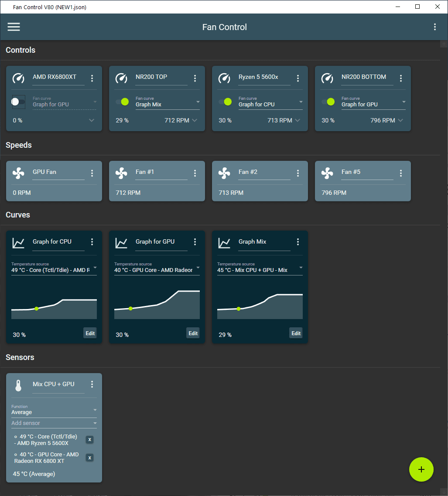Open Graph for CPU temperature source dropdown
Image resolution: width=448 pixels, height=496 pixels.
(x=54, y=268)
